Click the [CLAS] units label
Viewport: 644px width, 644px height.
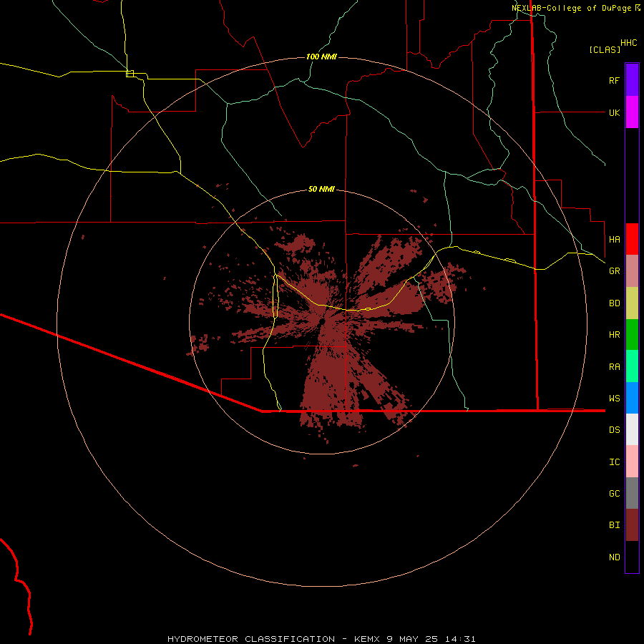(605, 49)
